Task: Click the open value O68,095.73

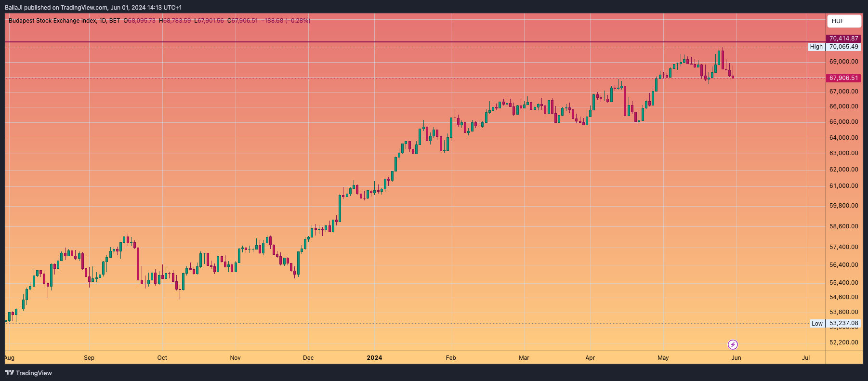Action: (140, 21)
